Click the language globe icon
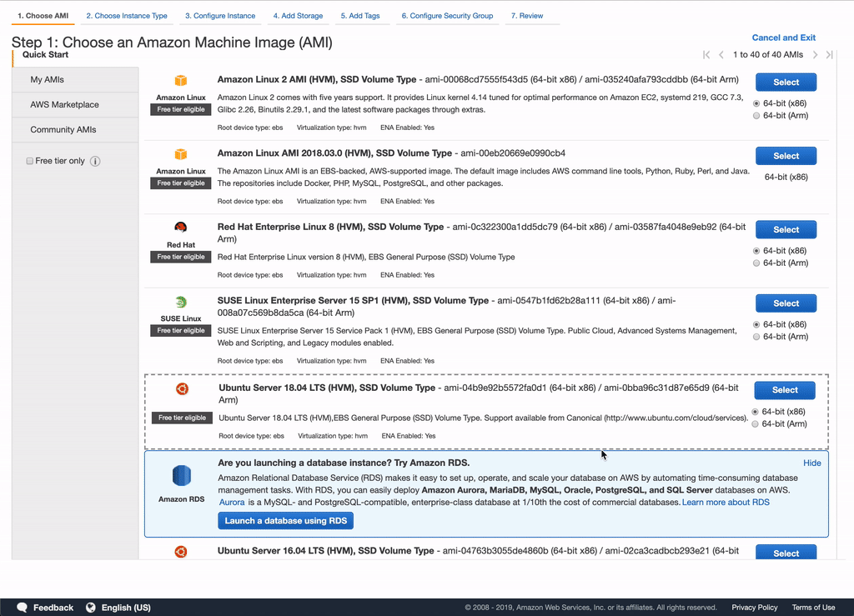Viewport: 854px width, 616px height. (x=91, y=608)
